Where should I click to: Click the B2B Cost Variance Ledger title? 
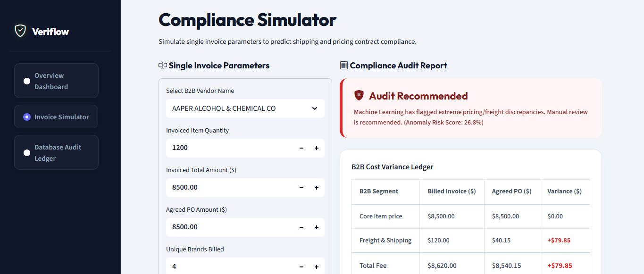tap(393, 167)
